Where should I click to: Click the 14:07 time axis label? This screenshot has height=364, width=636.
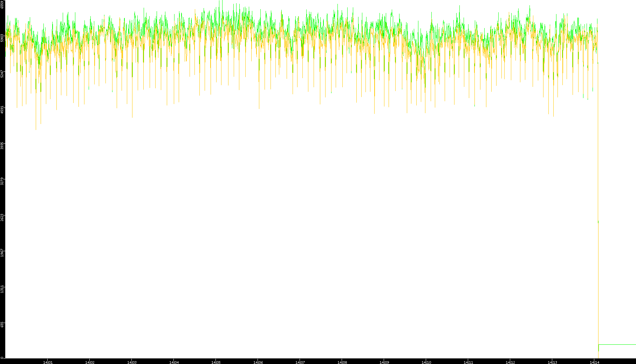pos(300,362)
